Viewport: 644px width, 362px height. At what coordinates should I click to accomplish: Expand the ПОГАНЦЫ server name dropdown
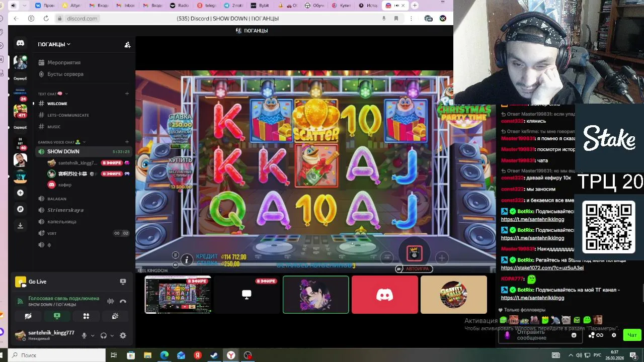tap(54, 44)
